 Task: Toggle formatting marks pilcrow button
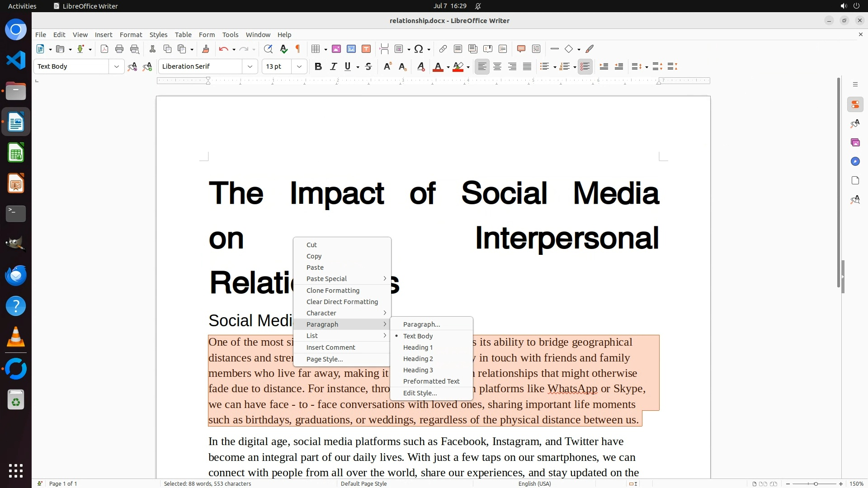point(298,49)
